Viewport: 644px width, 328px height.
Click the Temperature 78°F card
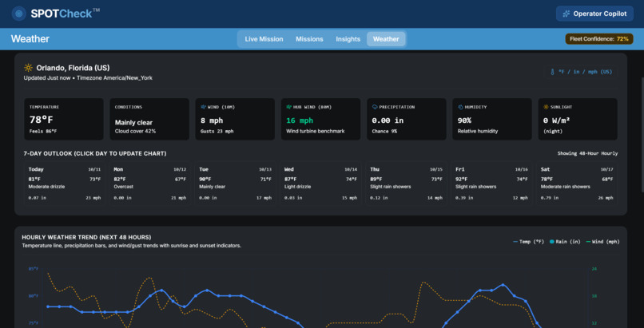pos(64,120)
